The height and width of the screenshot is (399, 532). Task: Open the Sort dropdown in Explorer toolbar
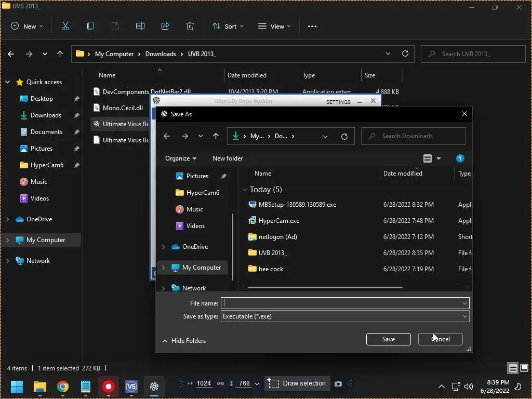228,26
